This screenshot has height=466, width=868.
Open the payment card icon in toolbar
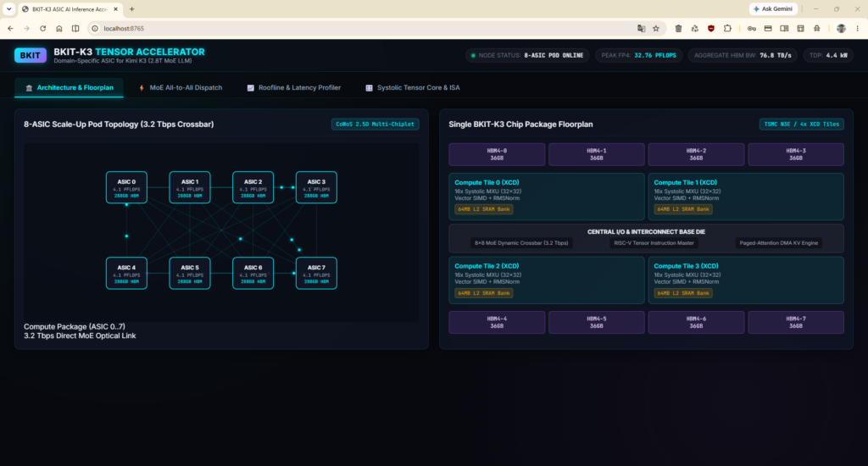coord(768,28)
